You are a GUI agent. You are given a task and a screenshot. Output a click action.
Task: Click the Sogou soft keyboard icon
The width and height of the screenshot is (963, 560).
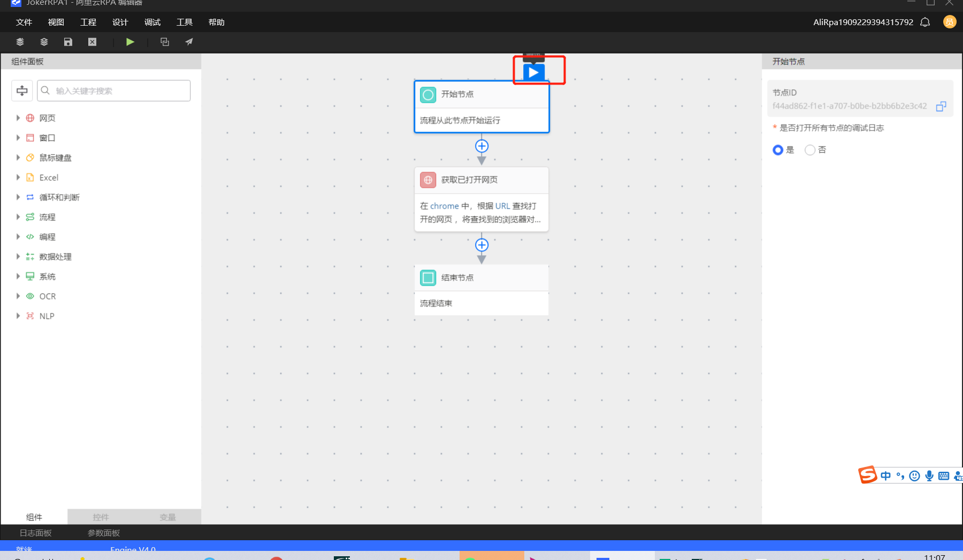[x=944, y=475]
